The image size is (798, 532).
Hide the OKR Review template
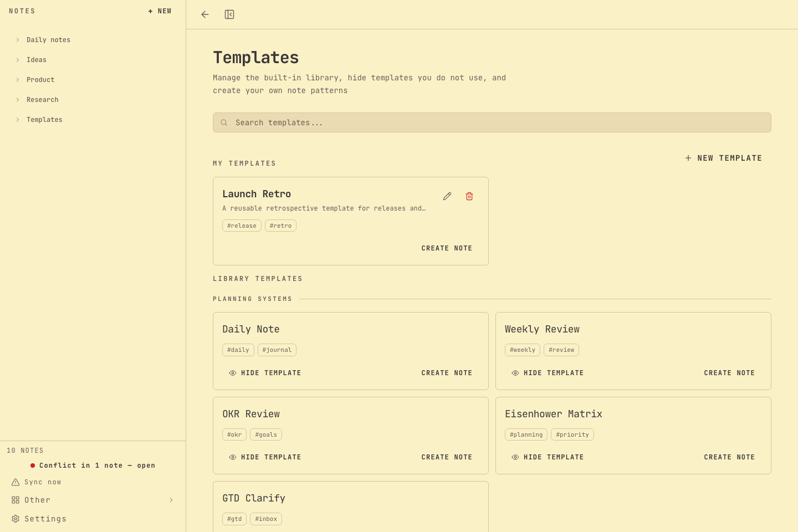click(265, 457)
